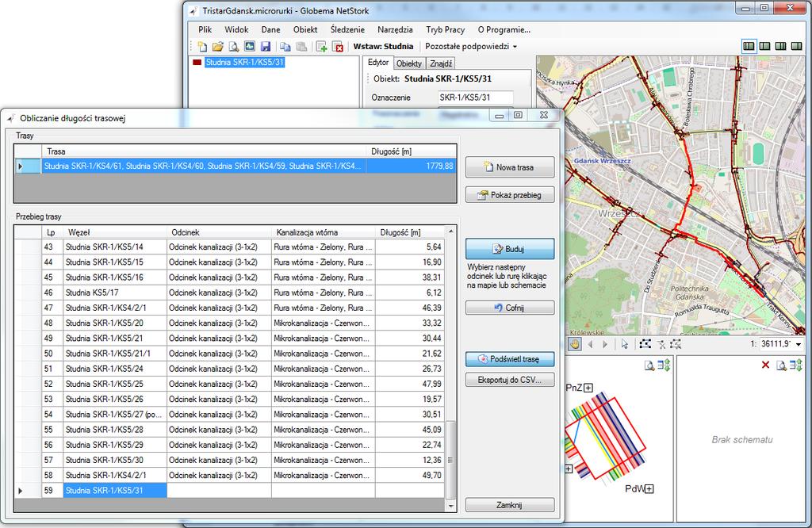Click the dashed polygon selection tool icon
The image size is (812, 528).
click(676, 344)
